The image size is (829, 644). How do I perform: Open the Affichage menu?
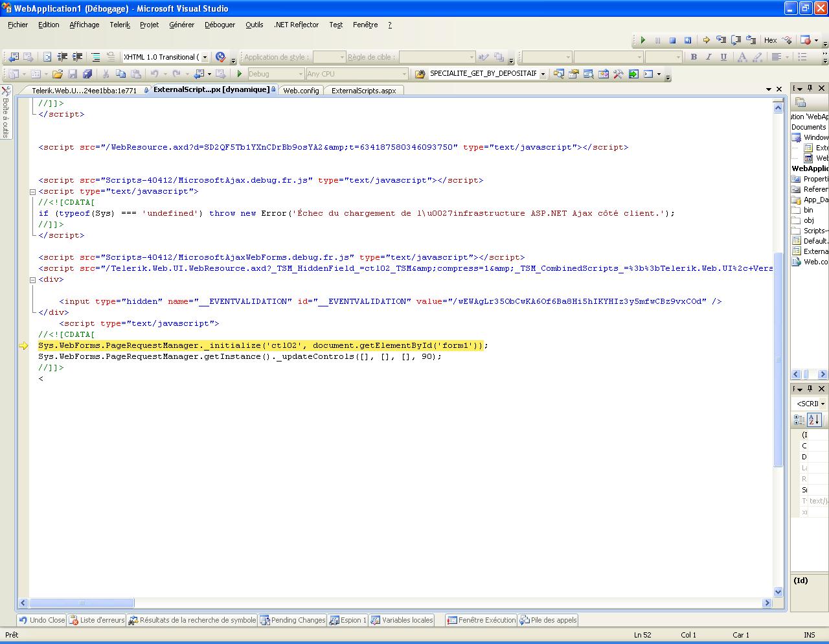pyautogui.click(x=84, y=25)
